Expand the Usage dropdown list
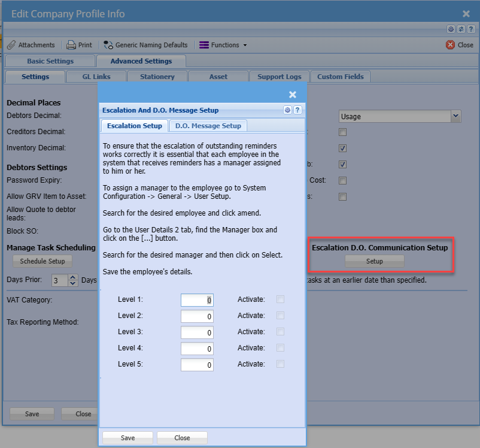Screen dimensions: 480x448 [455, 116]
